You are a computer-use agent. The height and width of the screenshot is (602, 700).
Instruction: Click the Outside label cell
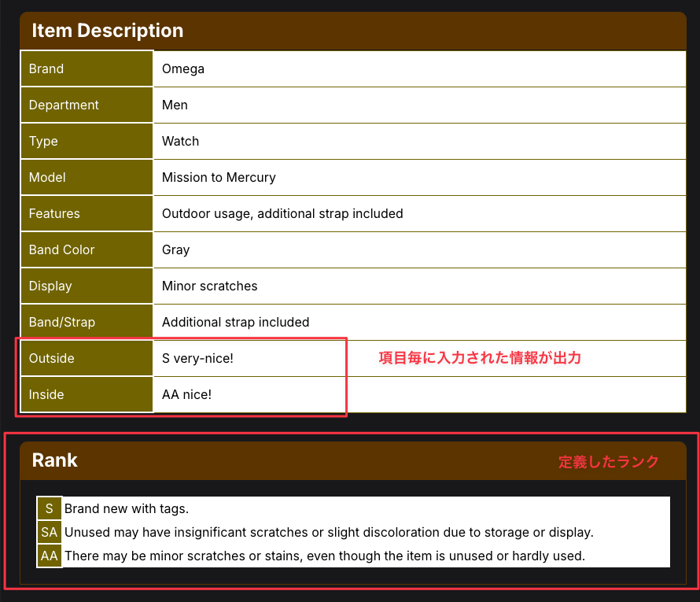(87, 359)
